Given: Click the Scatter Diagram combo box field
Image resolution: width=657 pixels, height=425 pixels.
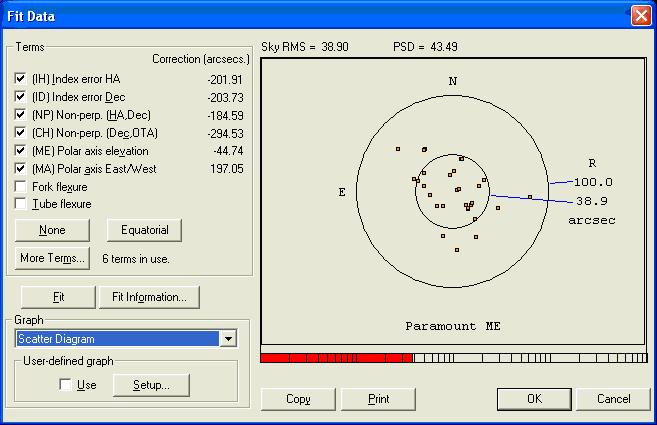Looking at the screenshot, I should pos(117,339).
